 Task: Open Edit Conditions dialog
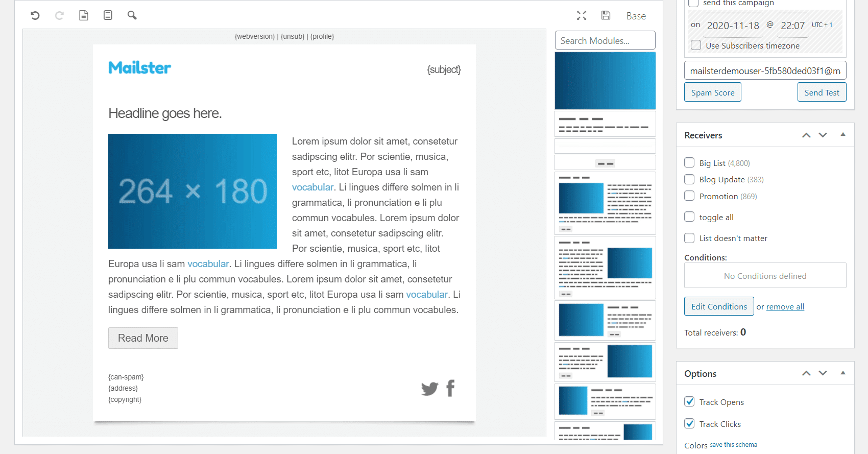(x=719, y=306)
